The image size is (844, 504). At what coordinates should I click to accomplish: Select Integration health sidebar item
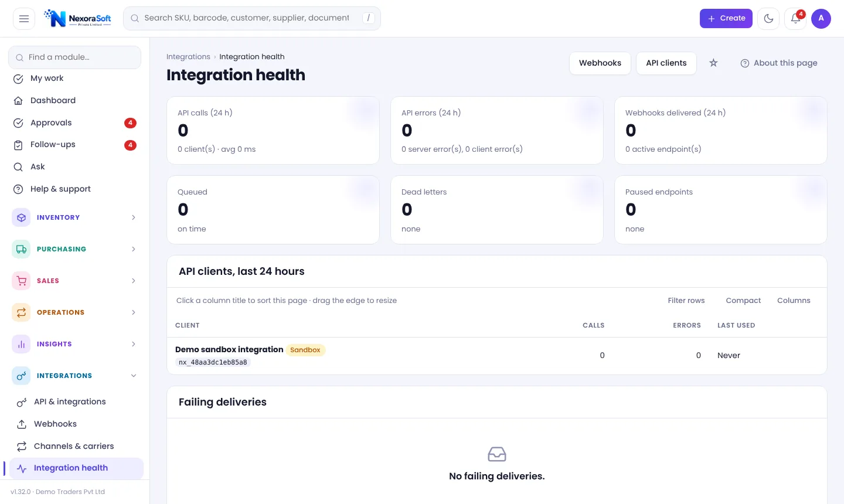[x=76, y=468]
